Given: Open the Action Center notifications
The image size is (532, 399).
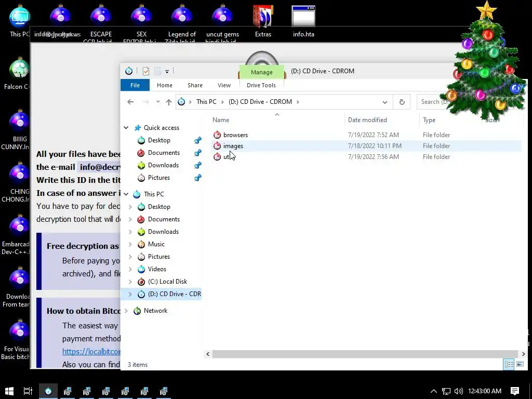Looking at the screenshot, I should [x=515, y=391].
